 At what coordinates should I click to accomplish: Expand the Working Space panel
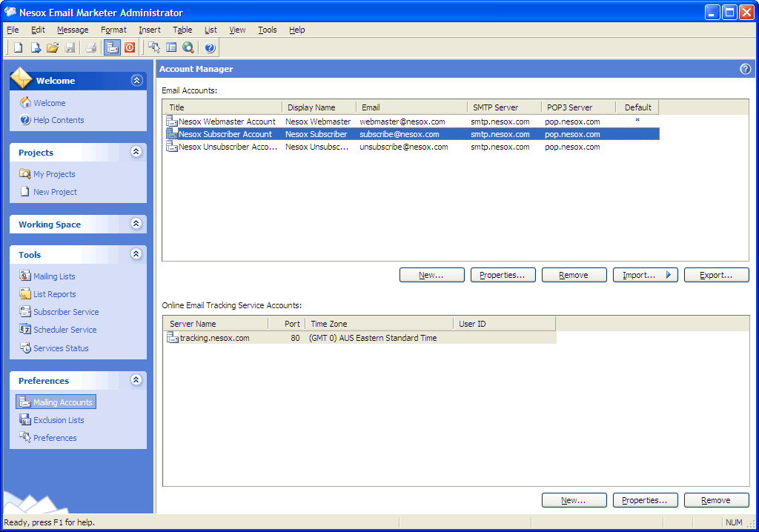(x=136, y=223)
